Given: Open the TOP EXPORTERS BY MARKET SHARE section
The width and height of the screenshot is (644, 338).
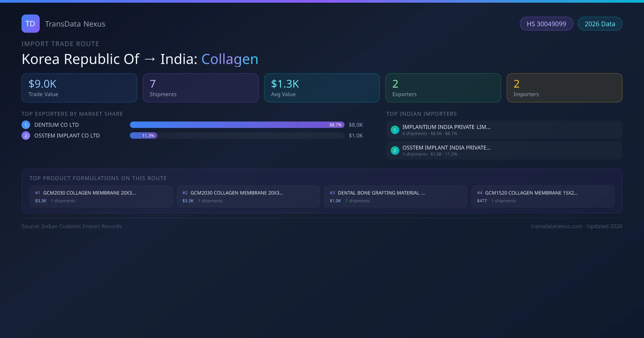Looking at the screenshot, I should pyautogui.click(x=72, y=114).
